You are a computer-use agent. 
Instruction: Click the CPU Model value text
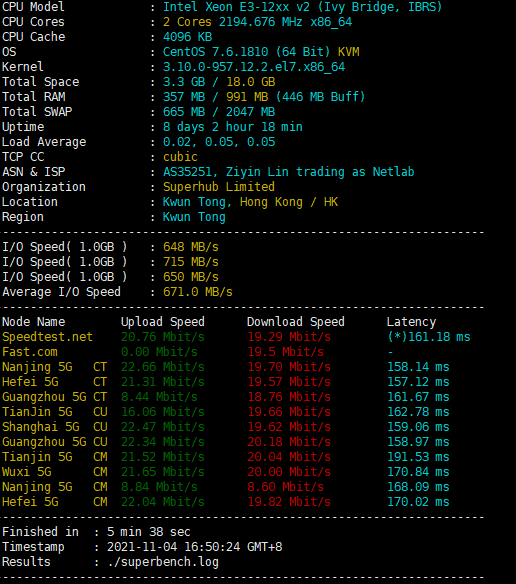[302, 7]
